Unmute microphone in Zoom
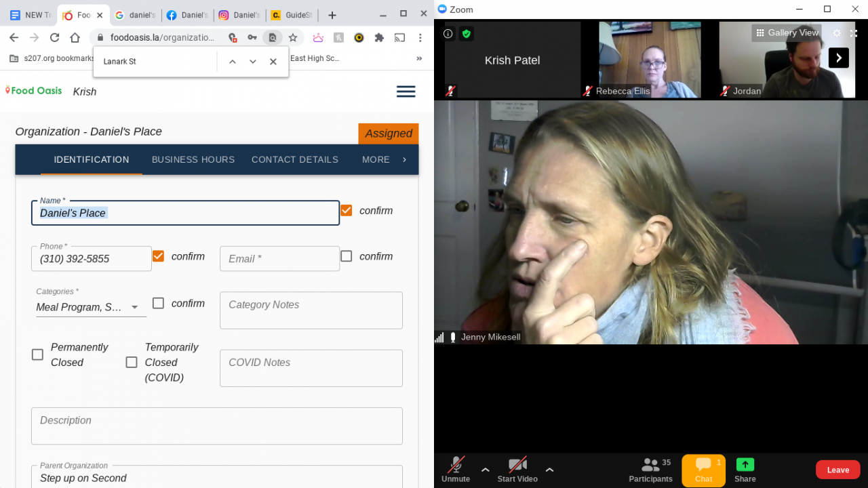The image size is (868, 488). click(456, 469)
